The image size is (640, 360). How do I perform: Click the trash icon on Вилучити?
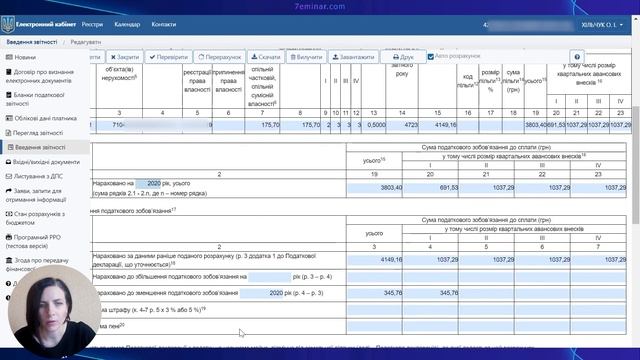pos(293,57)
